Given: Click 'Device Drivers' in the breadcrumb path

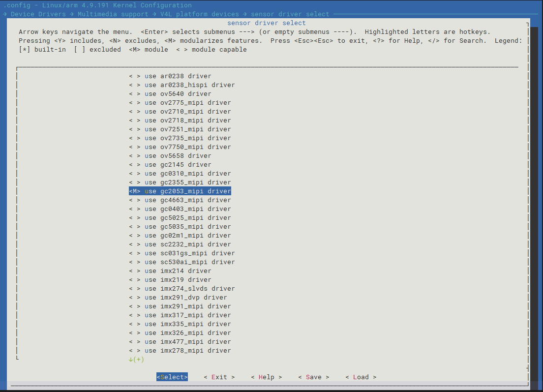Looking at the screenshot, I should coord(38,14).
